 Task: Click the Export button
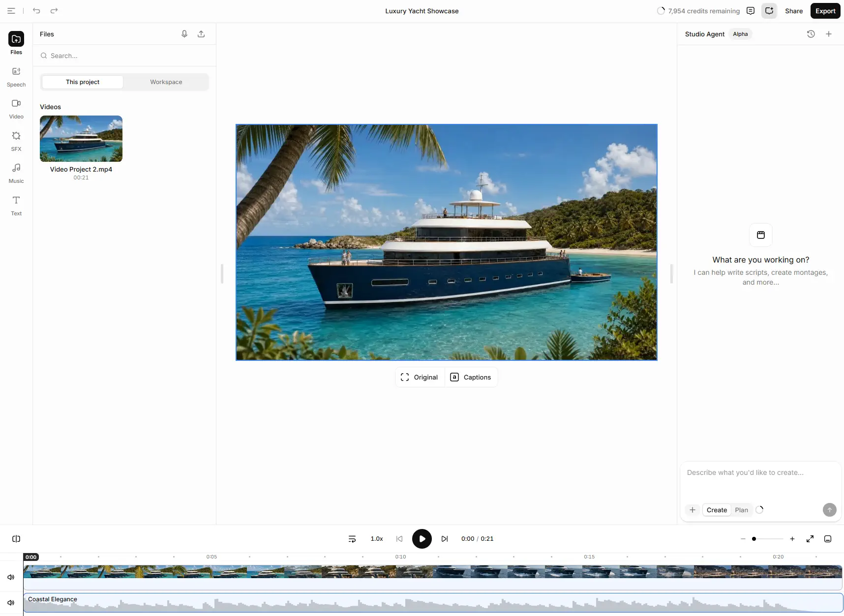coord(825,11)
